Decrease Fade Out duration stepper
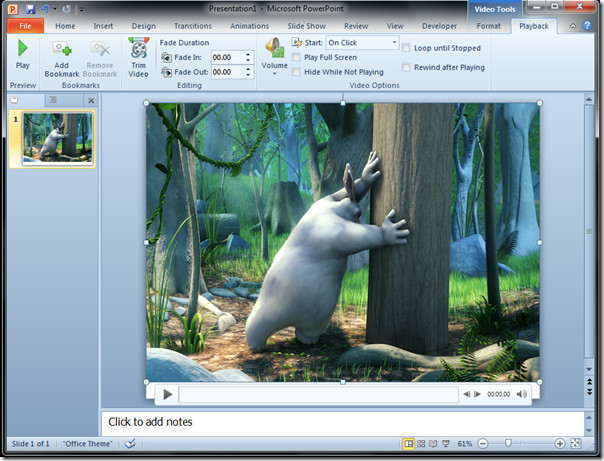This screenshot has width=604, height=461. 248,75
